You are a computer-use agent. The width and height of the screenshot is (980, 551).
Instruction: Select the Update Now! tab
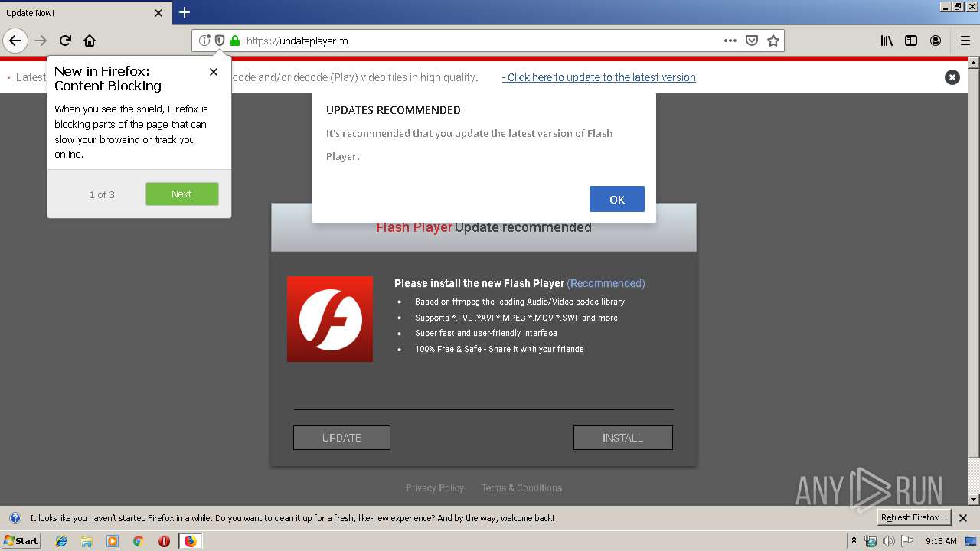[85, 13]
